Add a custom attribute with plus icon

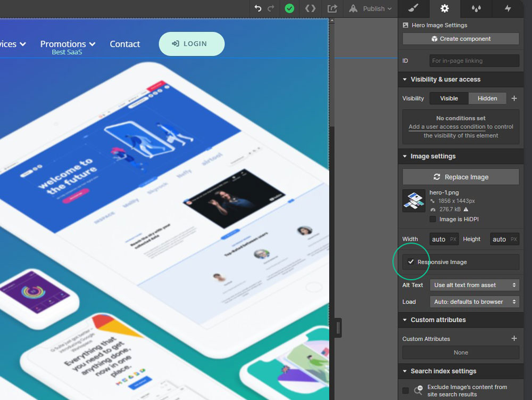514,339
